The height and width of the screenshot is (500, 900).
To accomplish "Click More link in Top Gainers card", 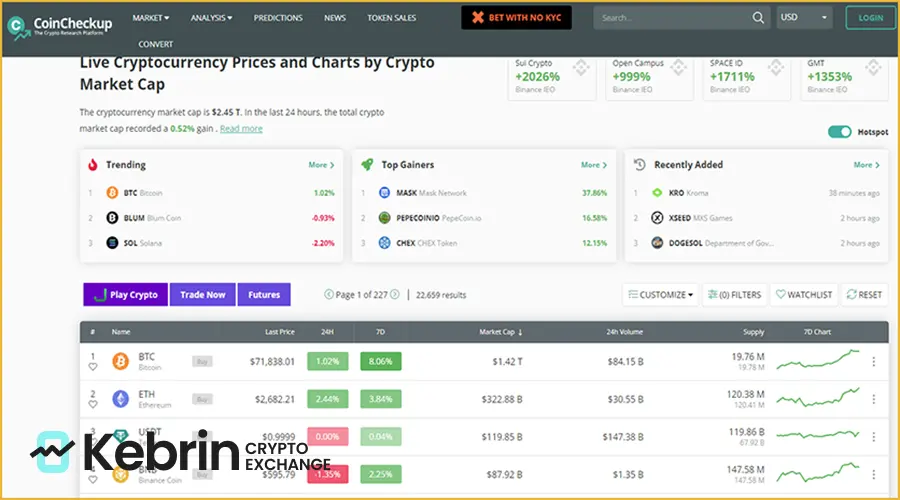I will [593, 165].
